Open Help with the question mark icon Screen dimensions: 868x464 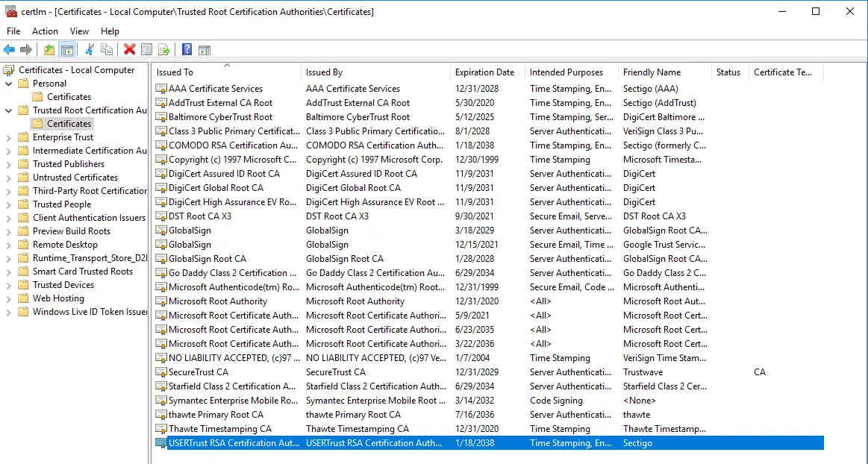187,50
